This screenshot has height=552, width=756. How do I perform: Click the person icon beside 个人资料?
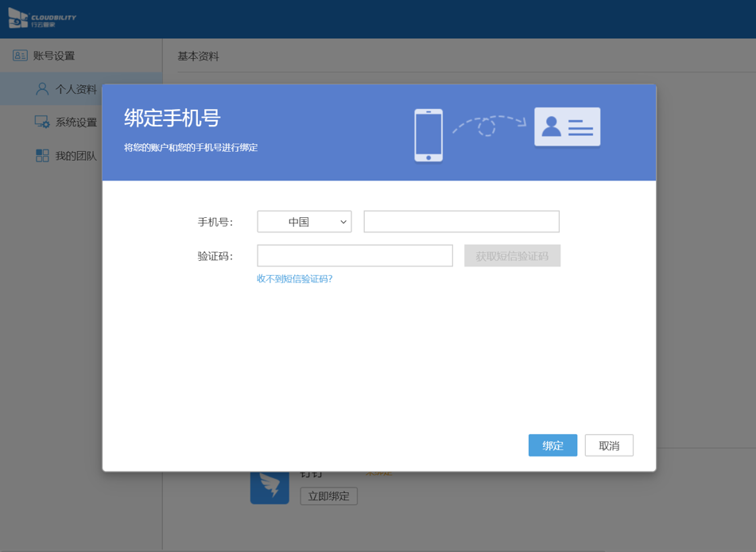click(x=42, y=89)
